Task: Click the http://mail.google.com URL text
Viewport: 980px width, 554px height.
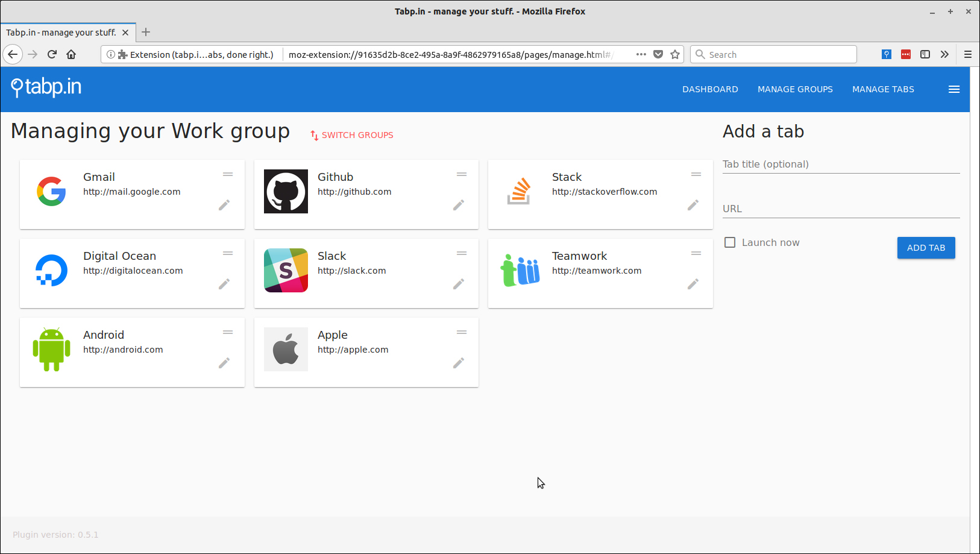Action: pos(132,192)
